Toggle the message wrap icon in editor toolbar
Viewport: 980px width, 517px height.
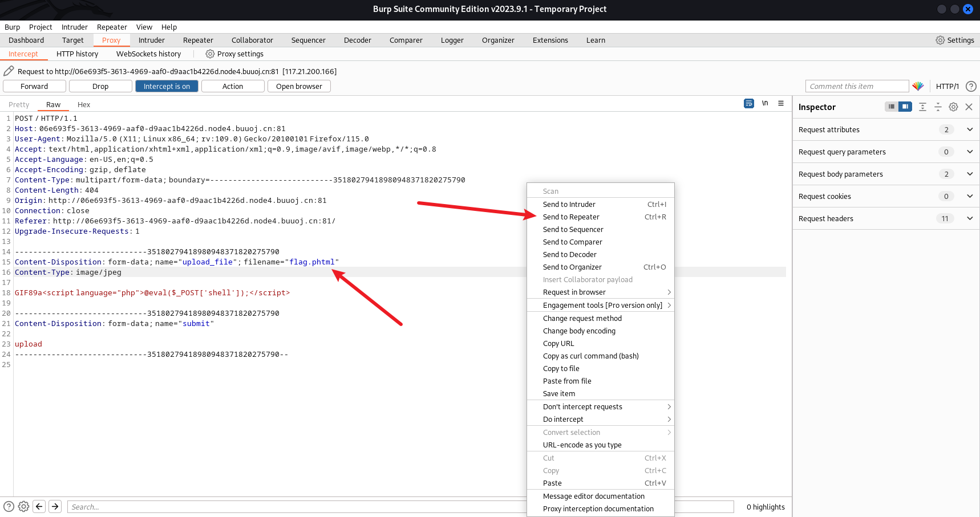749,103
